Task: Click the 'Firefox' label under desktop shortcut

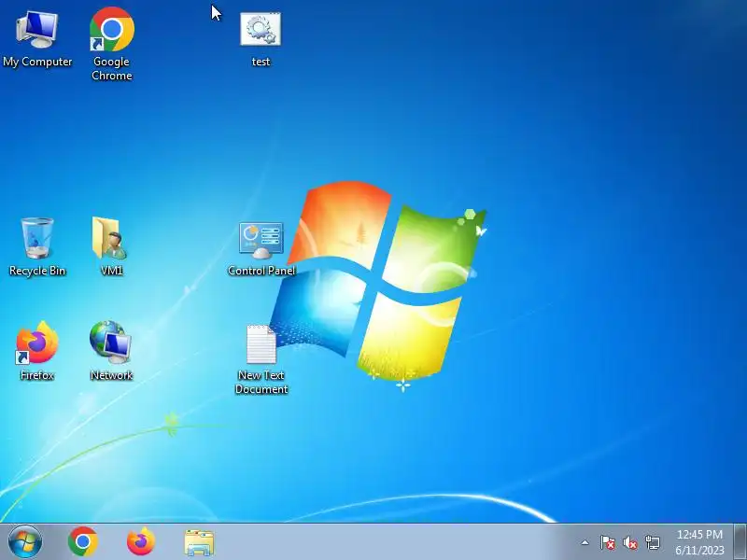Action: click(x=37, y=375)
